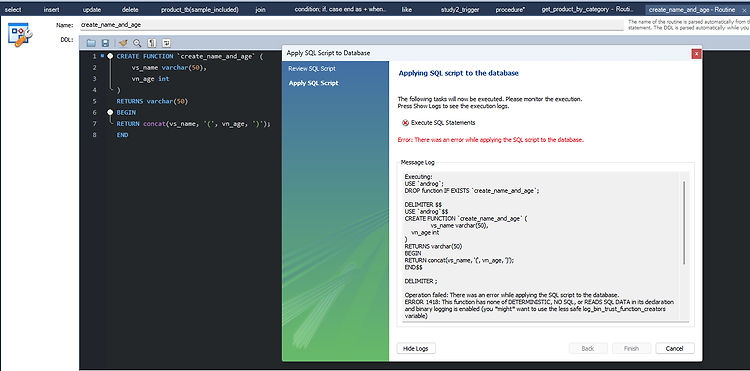Viewport: 750px width, 371px height.
Task: Click the Hide Logs button
Action: click(416, 349)
